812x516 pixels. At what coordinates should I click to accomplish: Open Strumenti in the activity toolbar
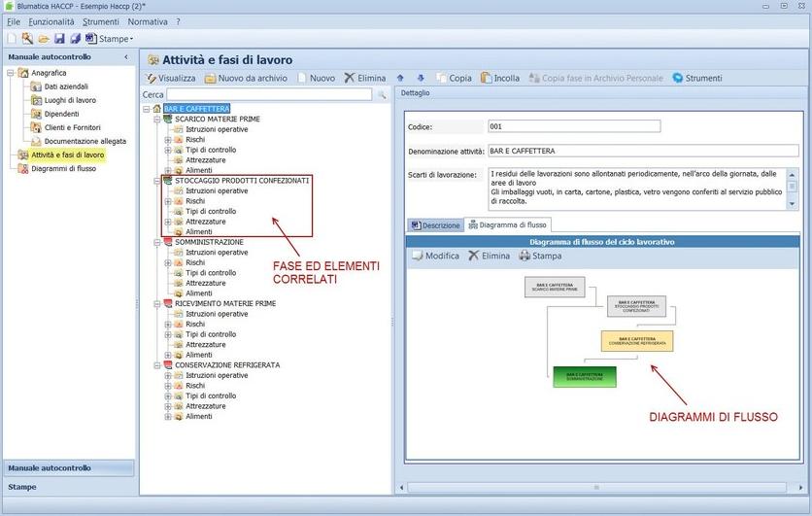click(x=677, y=78)
